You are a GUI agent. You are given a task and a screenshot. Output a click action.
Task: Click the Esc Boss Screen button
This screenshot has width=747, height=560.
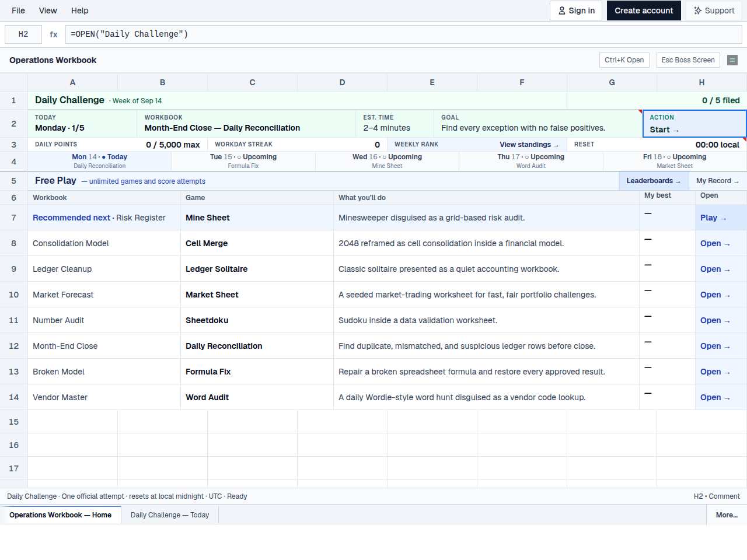pyautogui.click(x=688, y=60)
